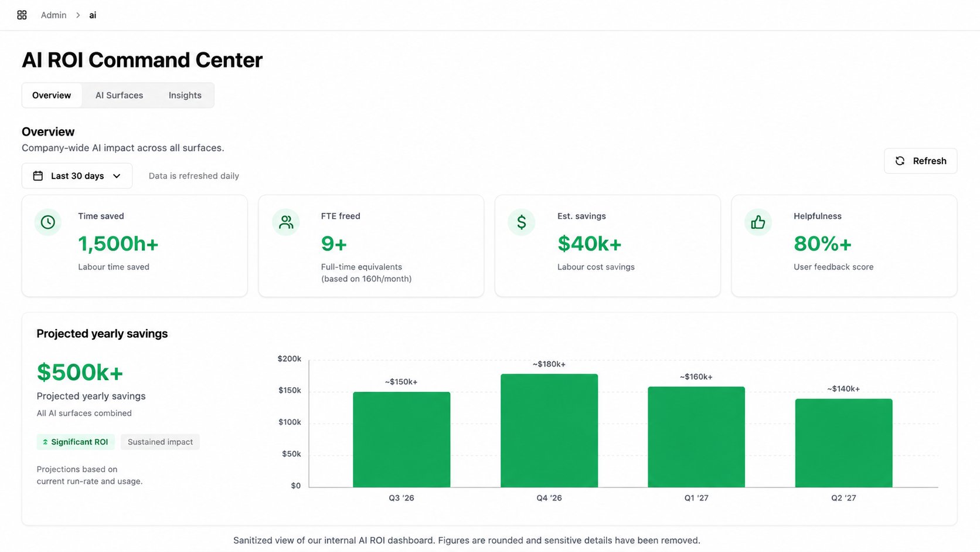This screenshot has width=980, height=552.
Task: Click the 80%+ helpfulness value
Action: pos(822,243)
